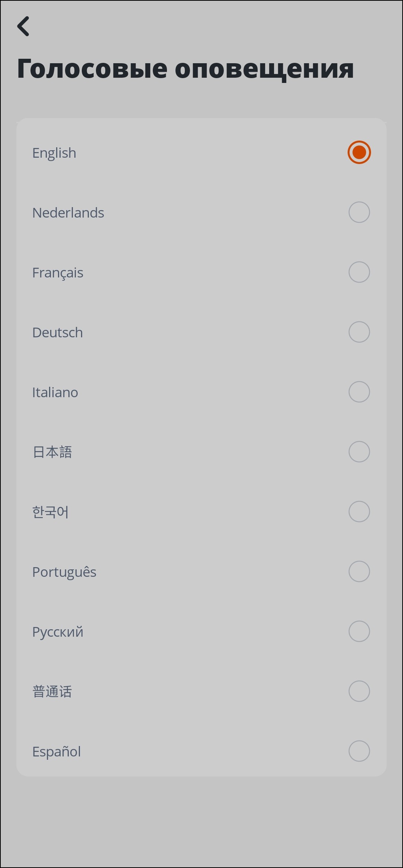Go back using the arrow icon
The width and height of the screenshot is (403, 868).
click(23, 26)
